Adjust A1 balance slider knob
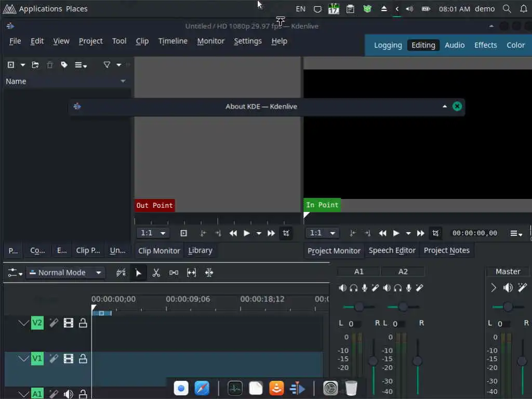The height and width of the screenshot is (399, 532). 359,307
